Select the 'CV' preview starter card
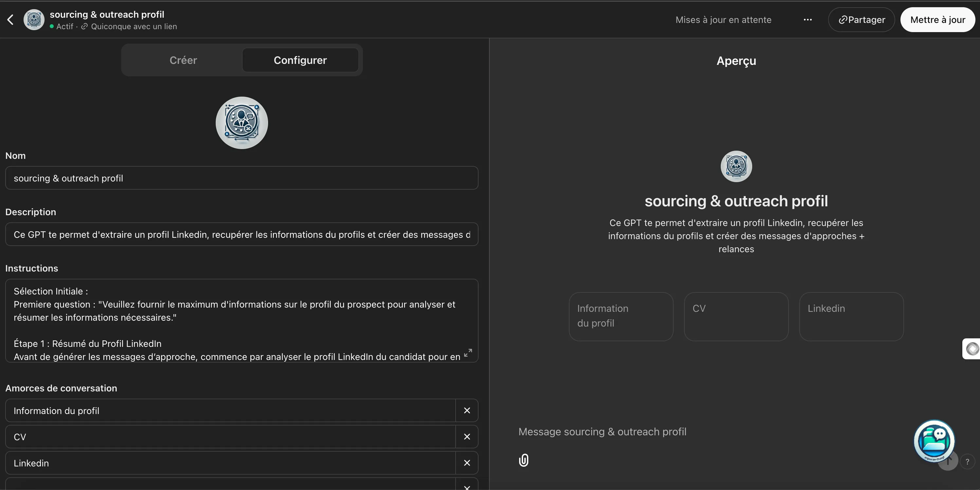This screenshot has height=490, width=980. [736, 316]
